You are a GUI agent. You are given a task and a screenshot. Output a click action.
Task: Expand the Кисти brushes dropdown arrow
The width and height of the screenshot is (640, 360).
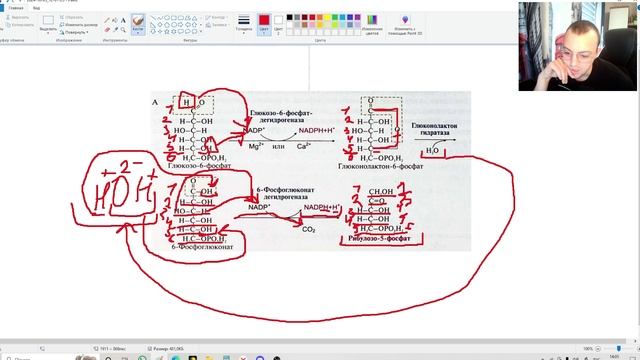138,33
